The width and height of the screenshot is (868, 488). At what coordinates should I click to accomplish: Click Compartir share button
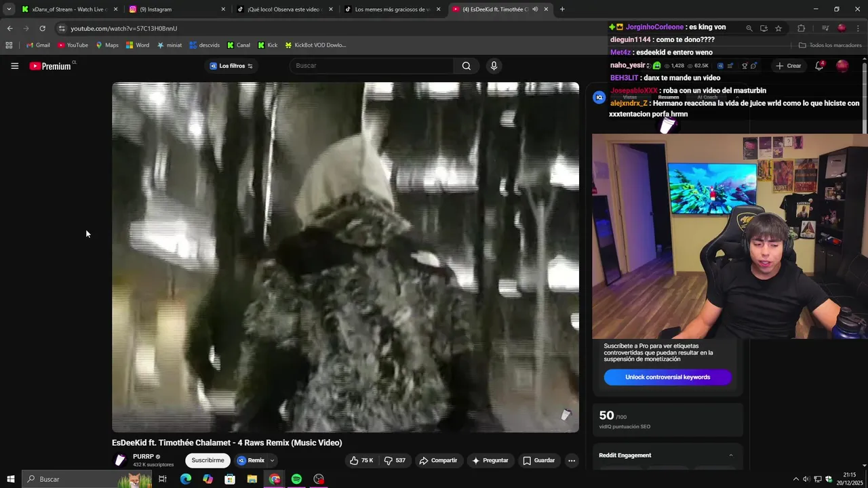click(438, 460)
